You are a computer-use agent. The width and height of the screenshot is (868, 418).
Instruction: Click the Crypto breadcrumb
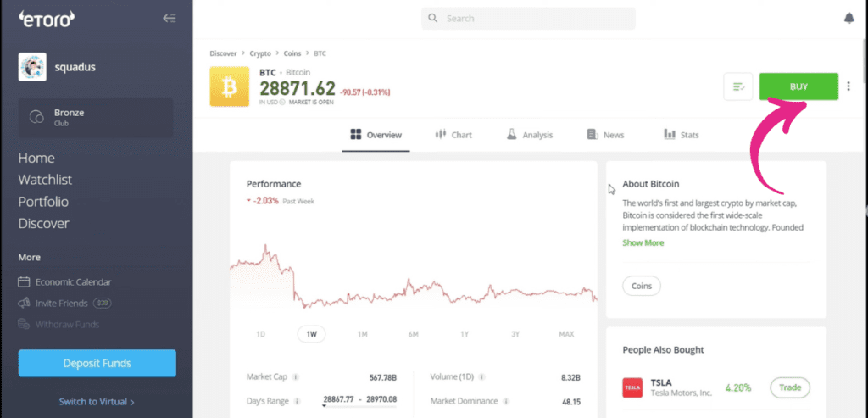tap(260, 53)
